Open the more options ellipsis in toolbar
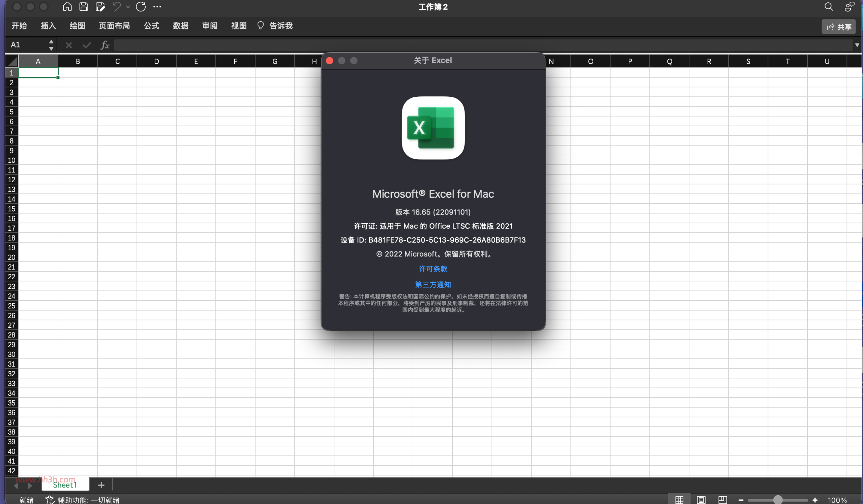 pos(157,6)
